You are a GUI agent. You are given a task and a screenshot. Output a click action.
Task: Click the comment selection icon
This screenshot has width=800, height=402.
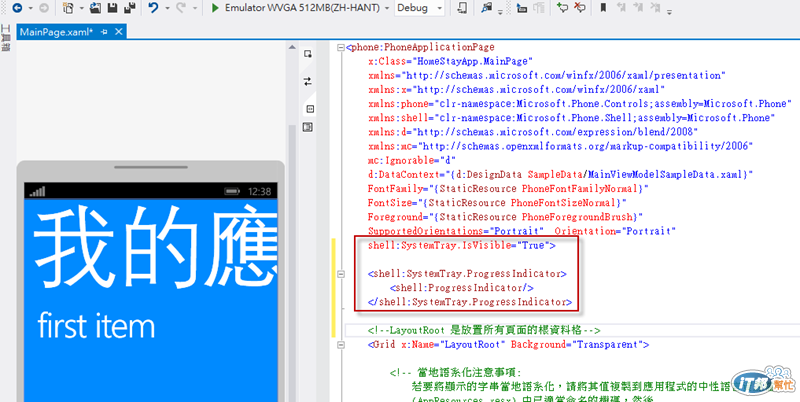pos(563,8)
